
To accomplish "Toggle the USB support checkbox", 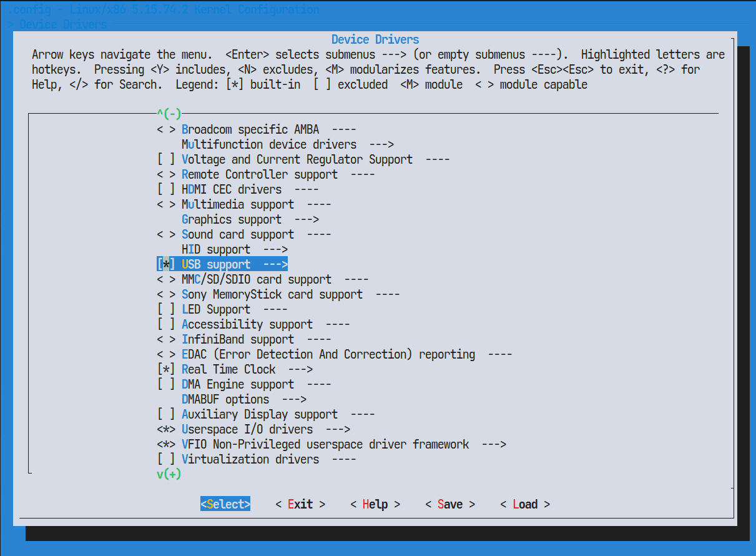I will [x=166, y=264].
